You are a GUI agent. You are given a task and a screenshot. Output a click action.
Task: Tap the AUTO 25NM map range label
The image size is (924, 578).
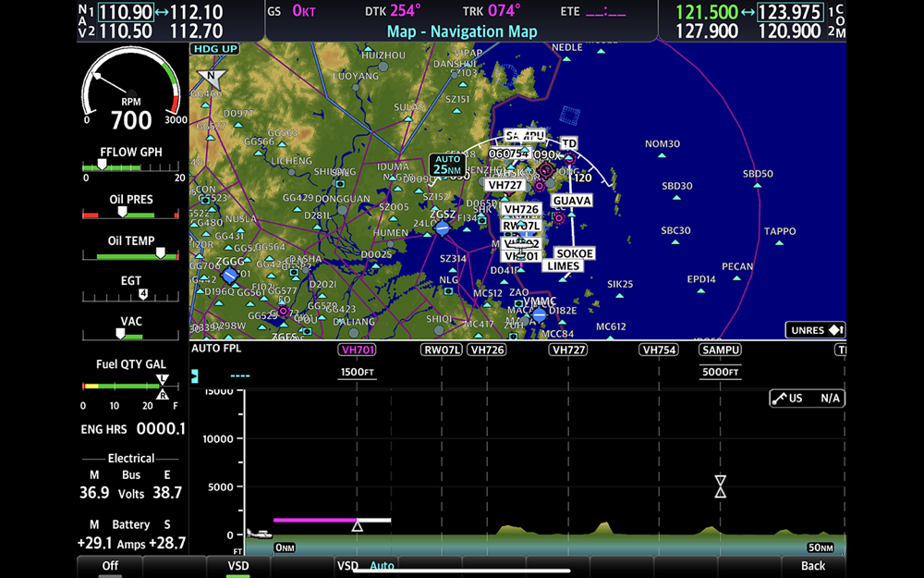click(x=447, y=165)
